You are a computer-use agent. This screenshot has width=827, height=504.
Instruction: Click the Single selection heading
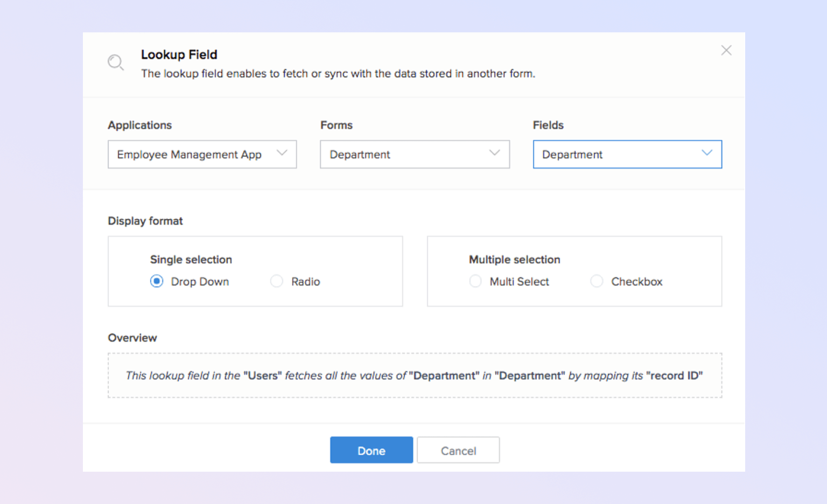coord(191,260)
